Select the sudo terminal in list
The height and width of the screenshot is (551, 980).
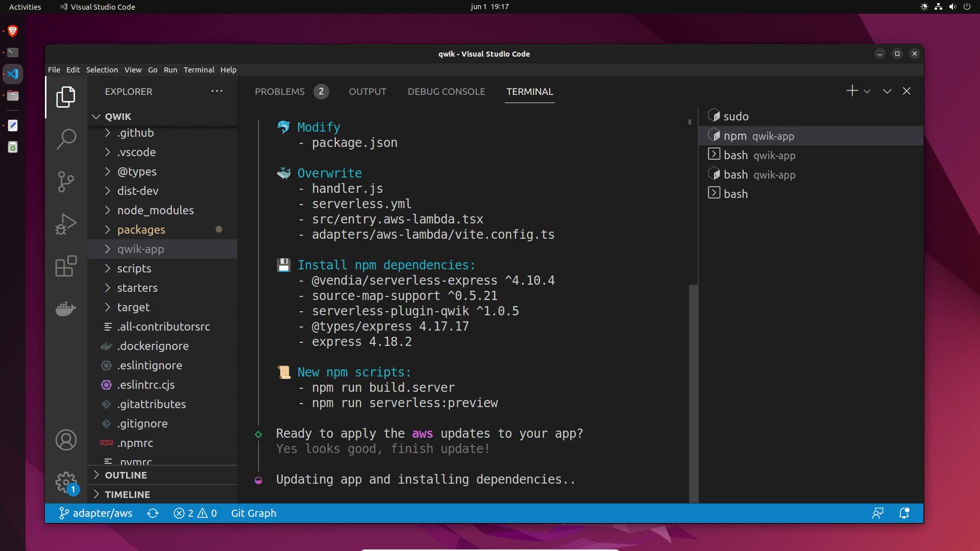(736, 116)
